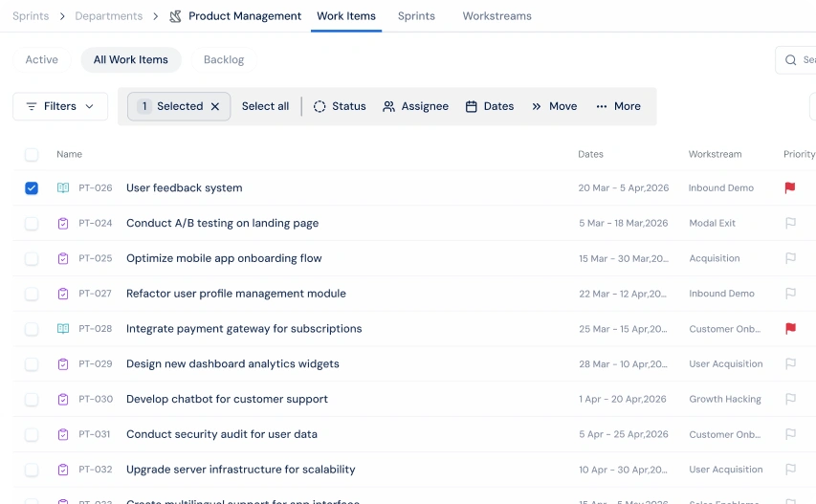816x504 pixels.
Task: Show the All Work Items view
Action: click(x=131, y=60)
